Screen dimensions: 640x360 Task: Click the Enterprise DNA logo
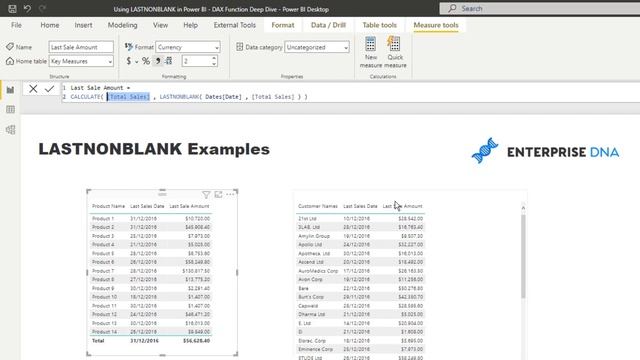tap(545, 151)
